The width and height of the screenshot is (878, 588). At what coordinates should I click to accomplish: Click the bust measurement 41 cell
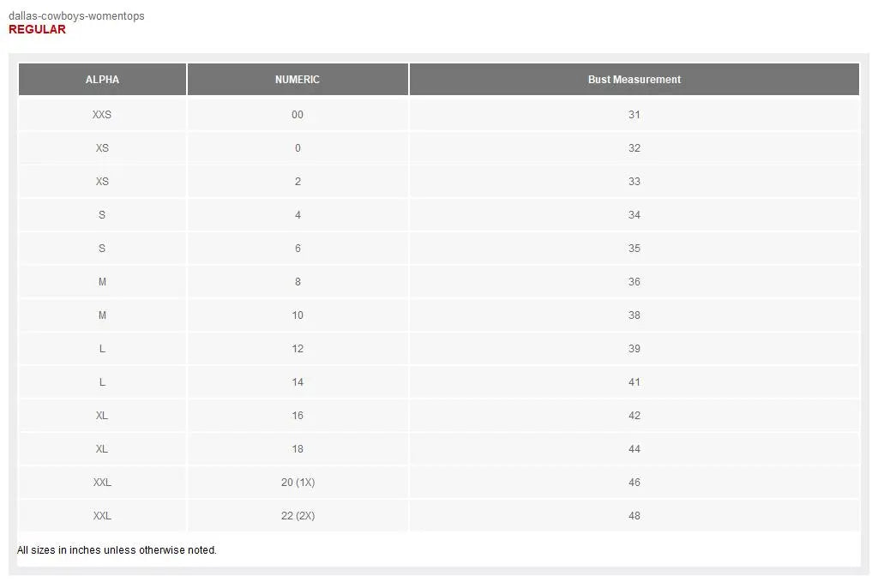pyautogui.click(x=634, y=382)
